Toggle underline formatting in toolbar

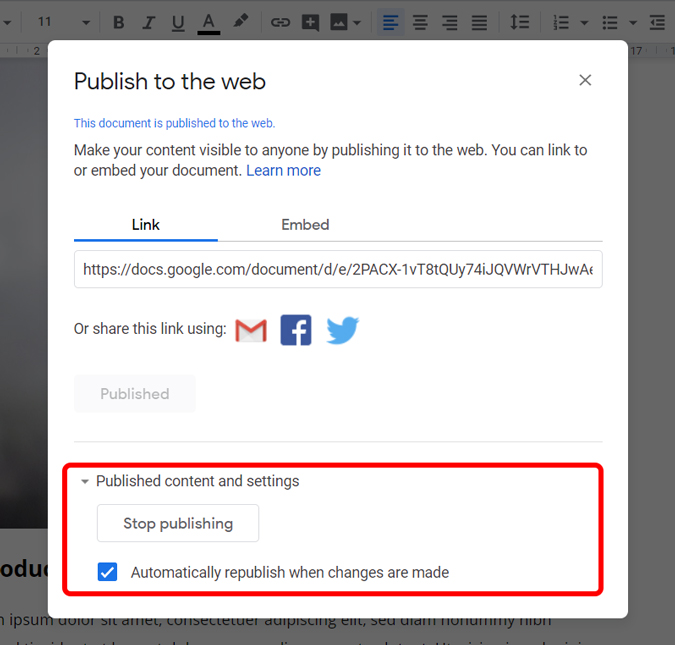(x=178, y=22)
